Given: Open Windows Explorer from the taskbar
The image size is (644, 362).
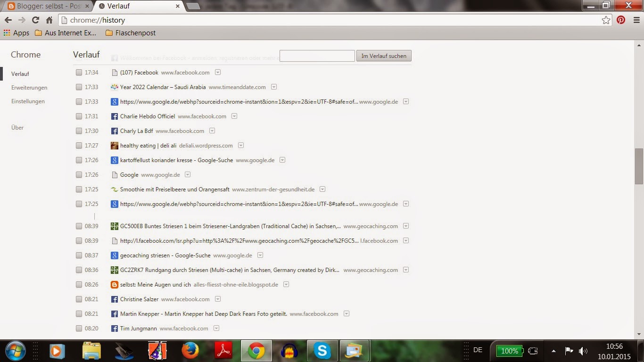Looking at the screenshot, I should [x=91, y=351].
